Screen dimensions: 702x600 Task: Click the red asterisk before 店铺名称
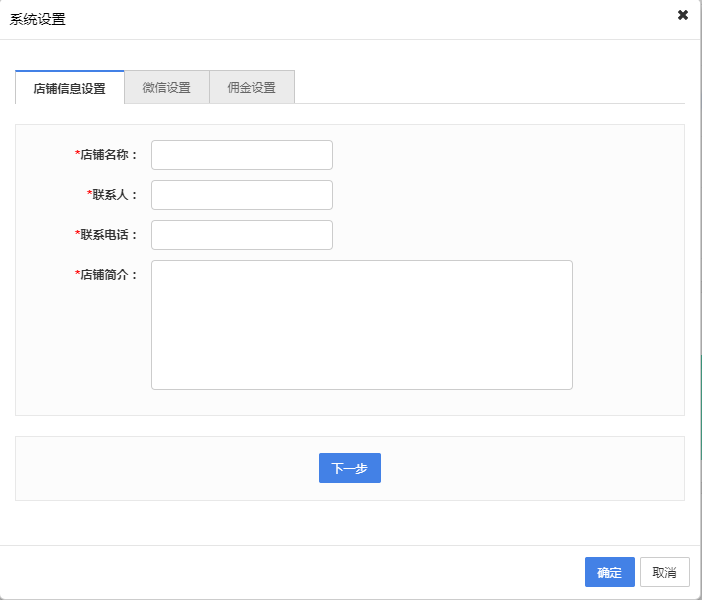click(78, 155)
